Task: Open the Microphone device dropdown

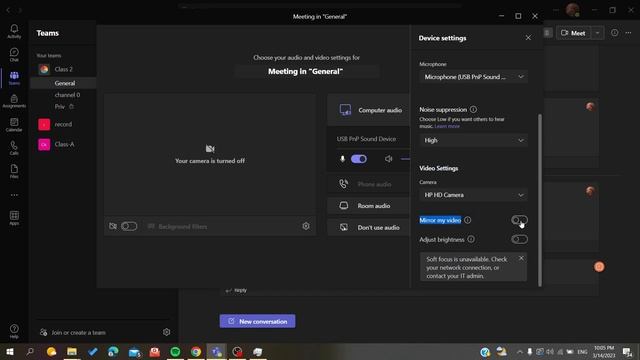Action: click(473, 77)
